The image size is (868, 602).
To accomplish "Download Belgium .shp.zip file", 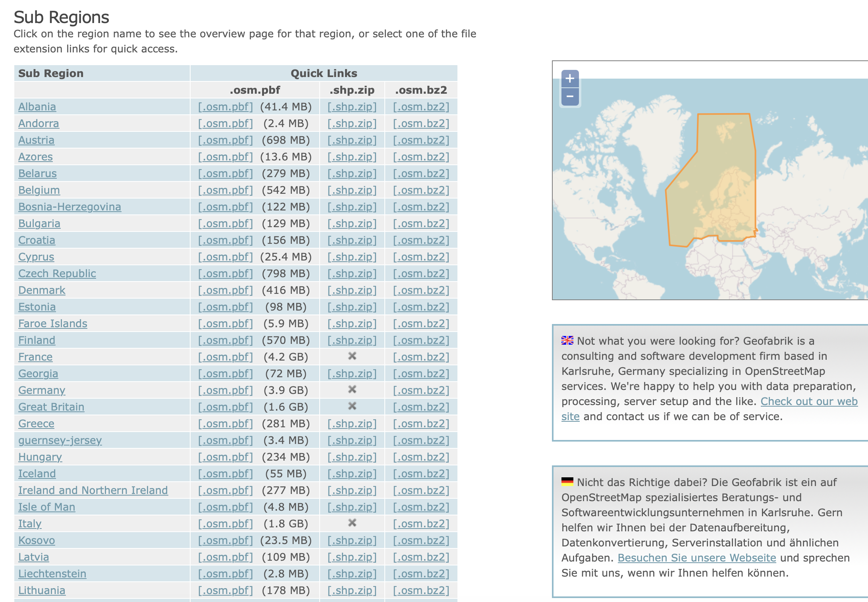I will 352,190.
